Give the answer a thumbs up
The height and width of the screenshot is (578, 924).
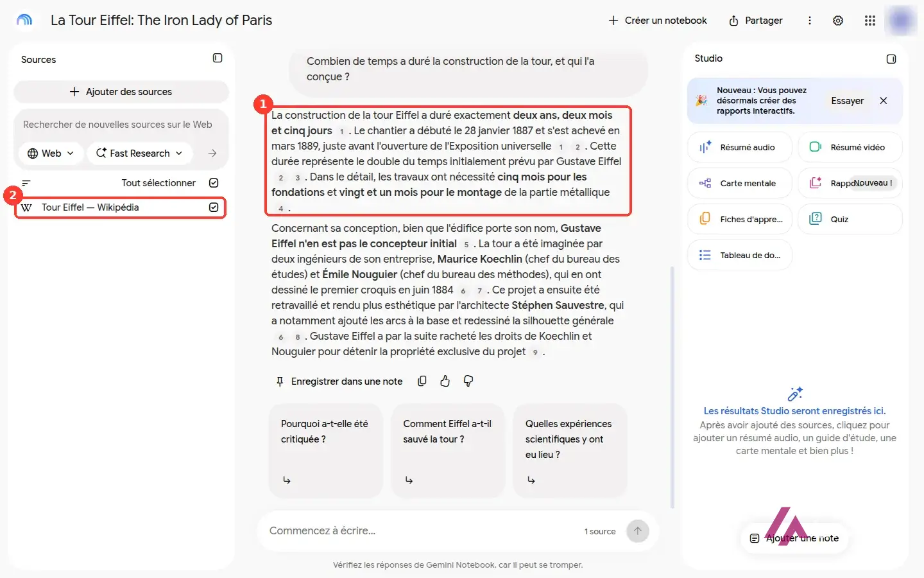point(445,381)
